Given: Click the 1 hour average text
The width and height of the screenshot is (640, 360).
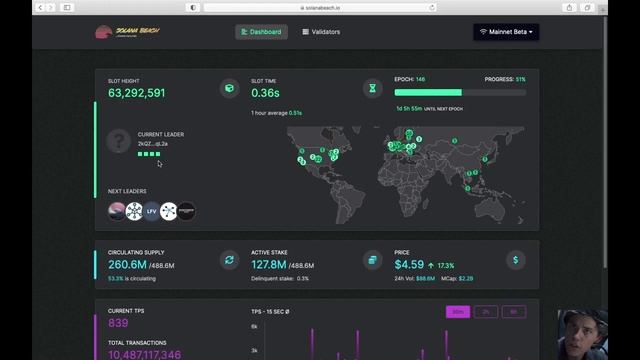Looking at the screenshot, I should point(276,113).
